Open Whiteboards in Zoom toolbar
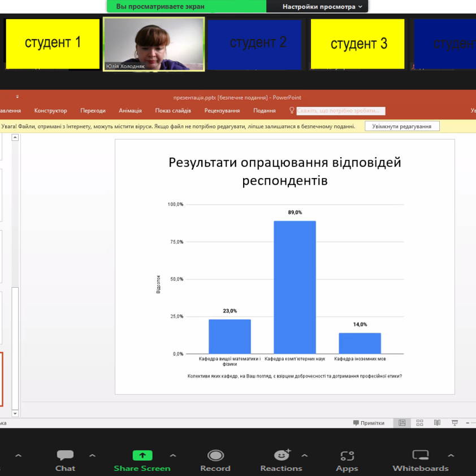The height and width of the screenshot is (476, 476). pyautogui.click(x=421, y=461)
